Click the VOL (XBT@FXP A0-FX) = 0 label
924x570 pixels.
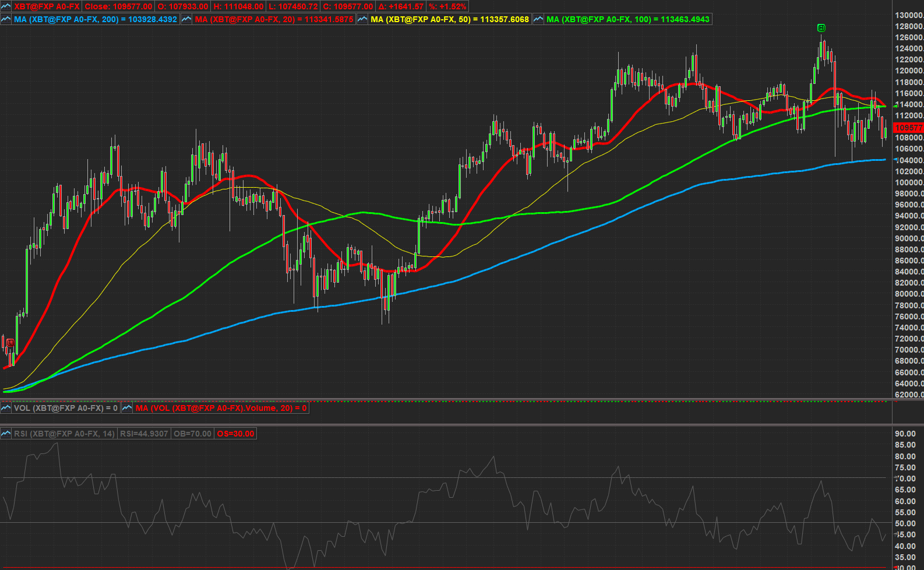click(65, 408)
